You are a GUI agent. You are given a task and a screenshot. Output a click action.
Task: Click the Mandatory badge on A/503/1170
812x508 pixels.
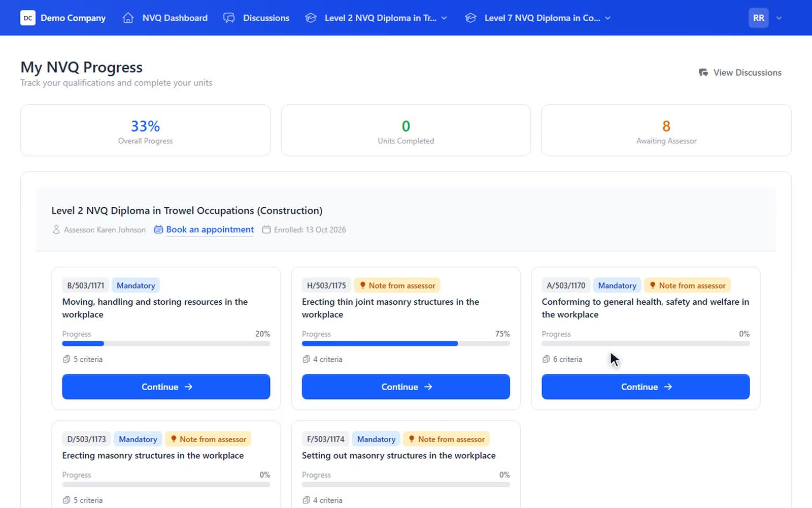click(617, 285)
